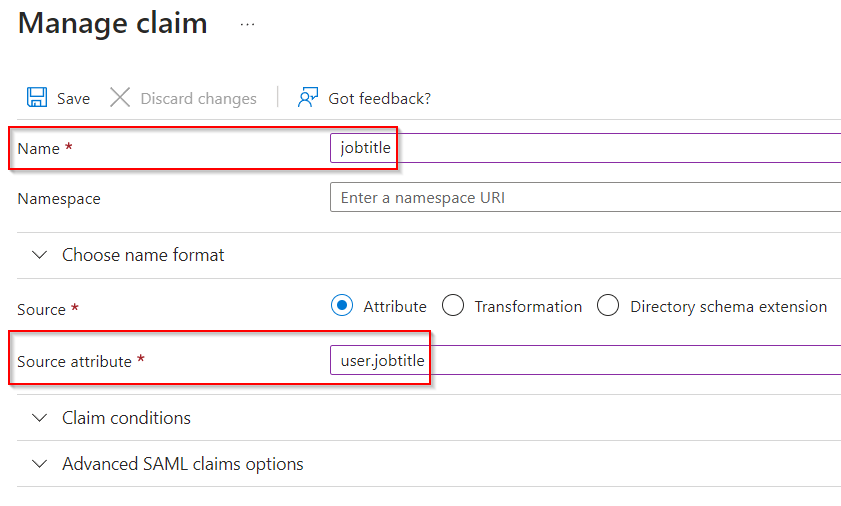841x506 pixels.
Task: Click the Save floppy disk icon
Action: click(37, 98)
